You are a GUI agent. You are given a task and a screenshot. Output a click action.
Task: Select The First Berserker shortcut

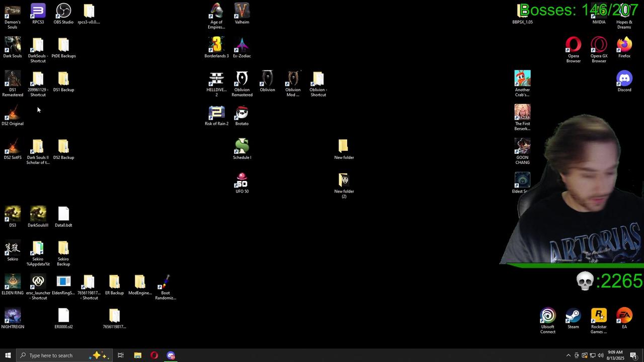(522, 118)
